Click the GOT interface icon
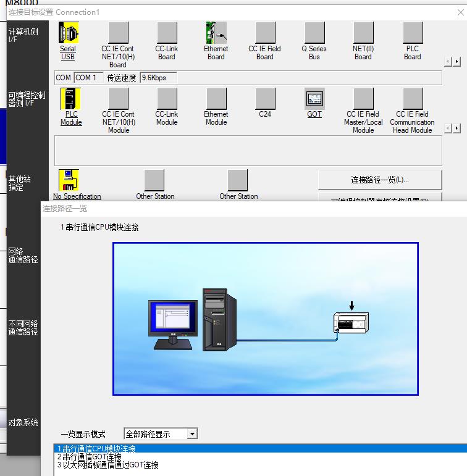467x476 pixels. (x=314, y=99)
